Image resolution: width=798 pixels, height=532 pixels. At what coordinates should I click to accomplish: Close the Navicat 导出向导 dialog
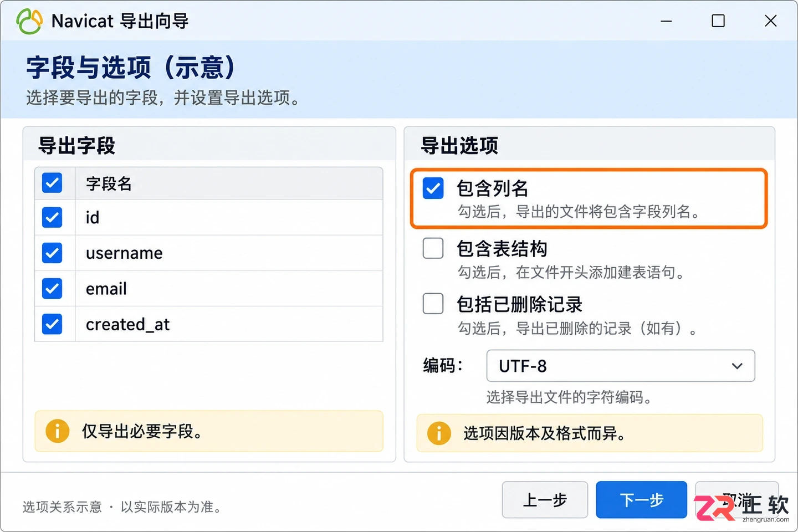pyautogui.click(x=770, y=21)
